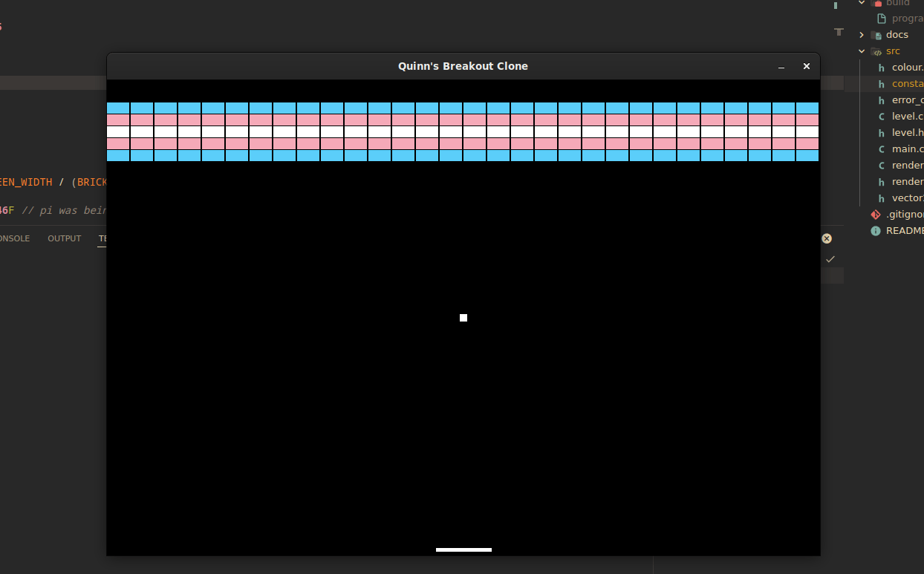Image resolution: width=924 pixels, height=574 pixels.
Task: Collapse the build folder
Action: (861, 3)
